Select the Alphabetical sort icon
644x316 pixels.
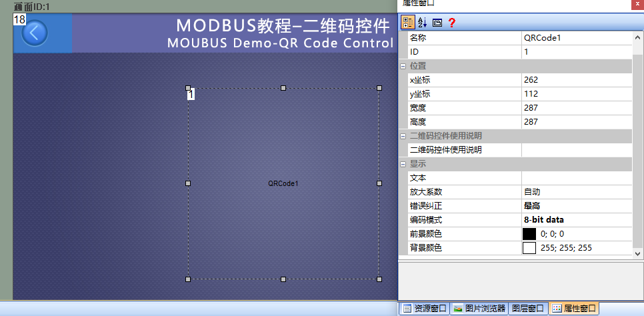(x=422, y=23)
